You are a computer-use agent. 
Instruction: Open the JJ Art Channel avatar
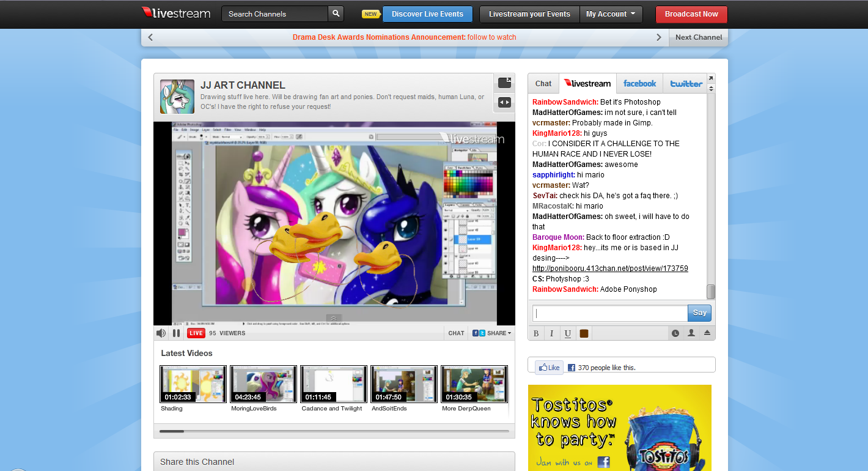(177, 96)
